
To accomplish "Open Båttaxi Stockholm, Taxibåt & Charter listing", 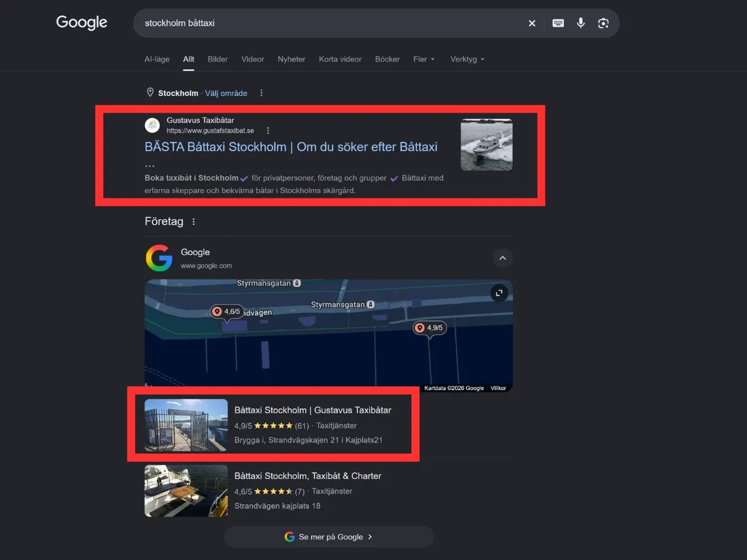I will [308, 476].
